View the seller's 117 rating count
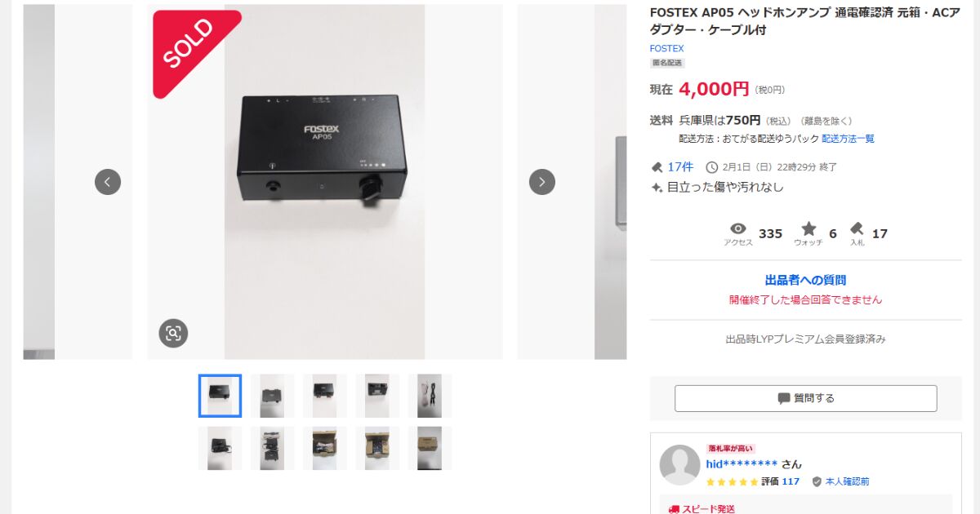The height and width of the screenshot is (514, 980). point(791,481)
